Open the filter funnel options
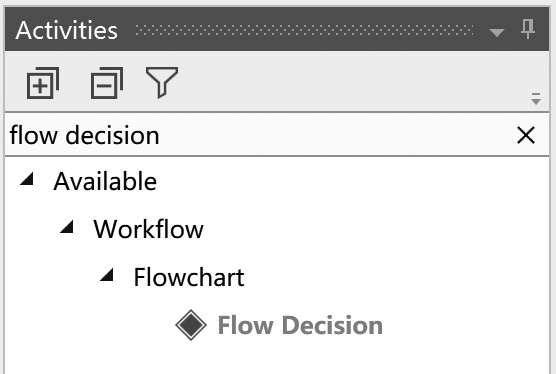This screenshot has width=556, height=374. 162,82
